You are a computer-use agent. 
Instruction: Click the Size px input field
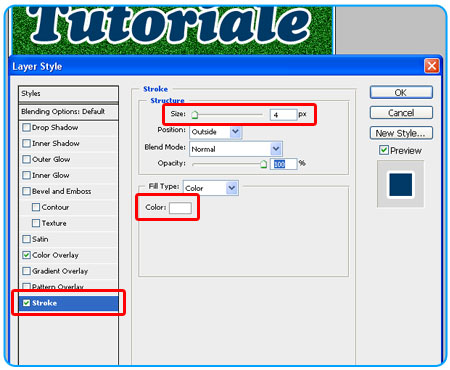tap(283, 115)
